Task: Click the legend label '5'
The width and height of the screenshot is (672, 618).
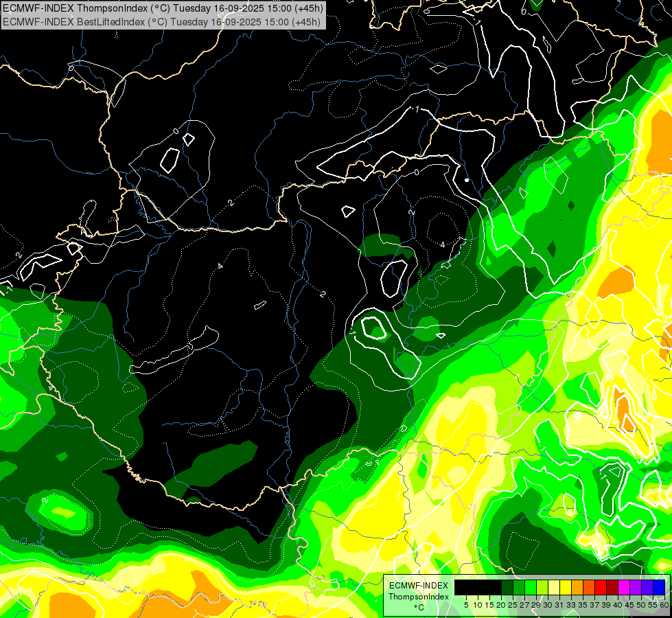Action: (466, 605)
